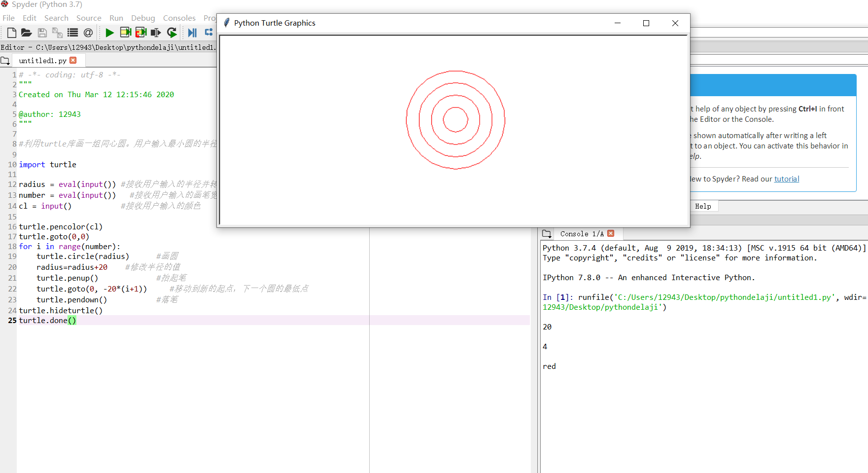This screenshot has height=473, width=868.
Task: Open the Search menu
Action: (56, 18)
